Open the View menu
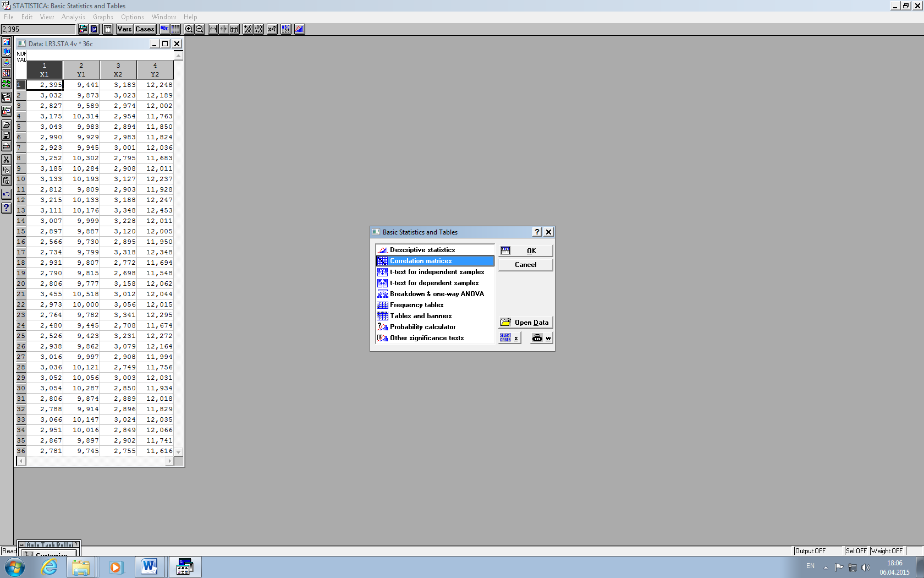The width and height of the screenshot is (924, 578). 47,17
